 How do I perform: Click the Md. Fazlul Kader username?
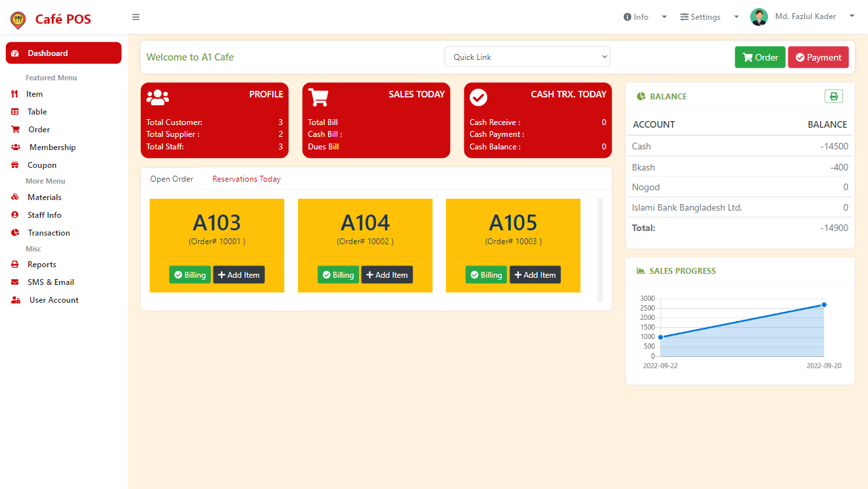click(806, 16)
